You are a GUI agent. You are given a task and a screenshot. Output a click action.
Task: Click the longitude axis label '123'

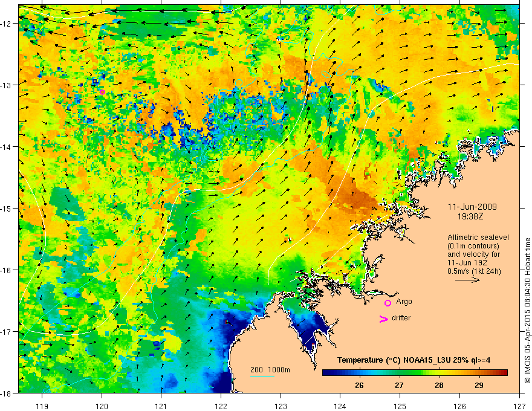281,406
